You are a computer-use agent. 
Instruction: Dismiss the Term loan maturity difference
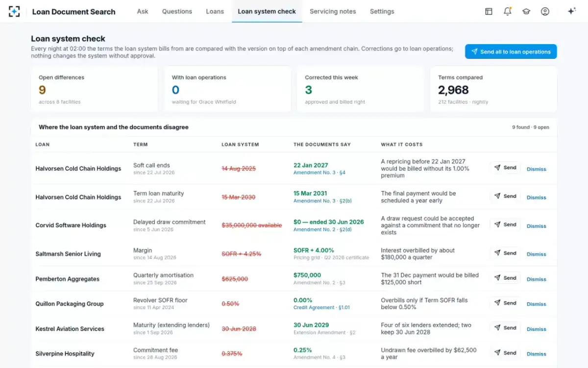536,198
